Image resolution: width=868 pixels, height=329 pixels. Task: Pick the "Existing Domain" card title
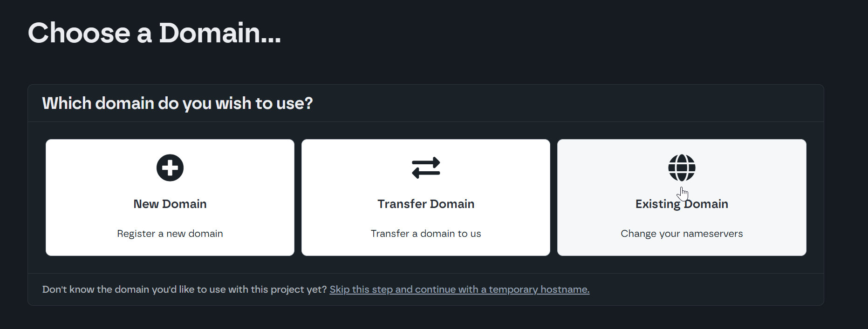click(x=682, y=204)
